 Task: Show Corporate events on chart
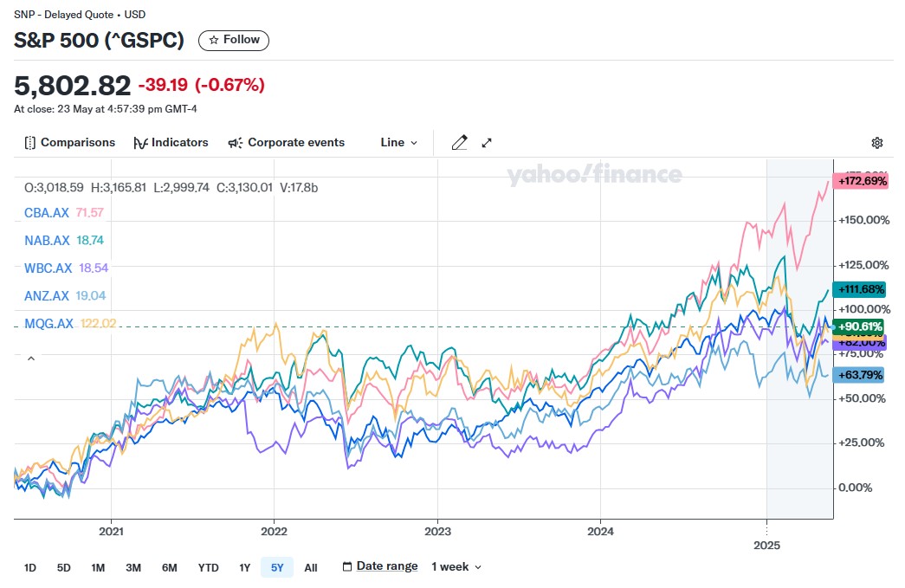(x=286, y=143)
